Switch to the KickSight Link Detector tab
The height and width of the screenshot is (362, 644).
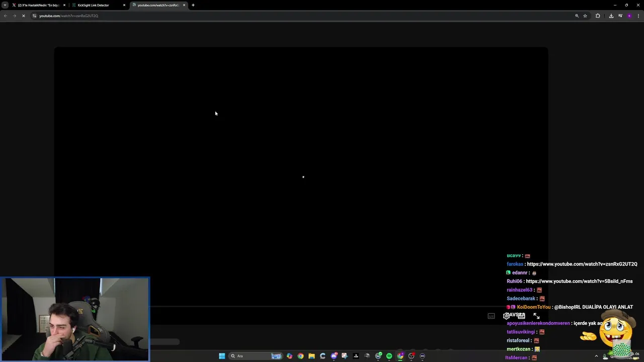(98, 5)
